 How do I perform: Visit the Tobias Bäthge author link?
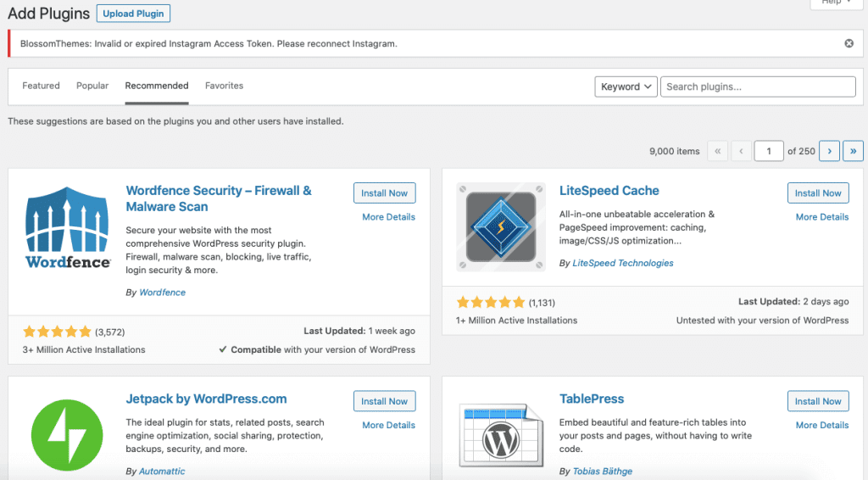point(603,472)
